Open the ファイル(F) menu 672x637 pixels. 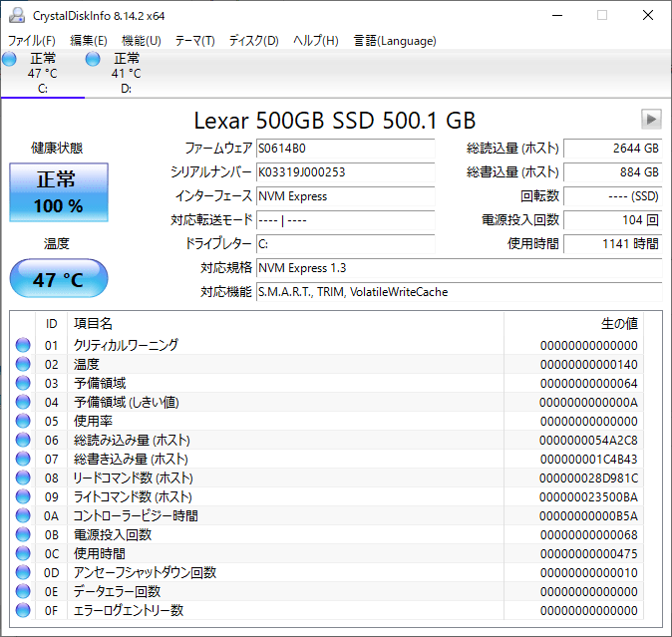(32, 41)
